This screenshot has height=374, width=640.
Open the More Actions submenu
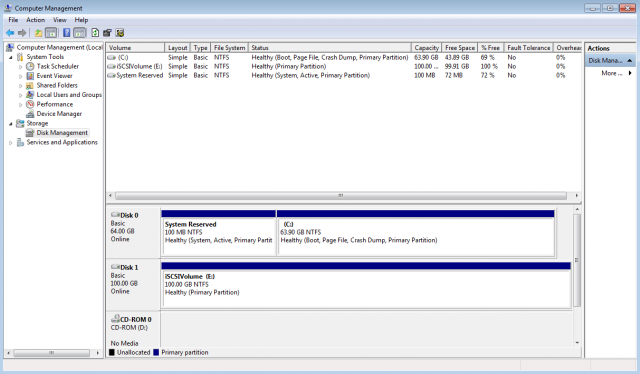[x=617, y=73]
